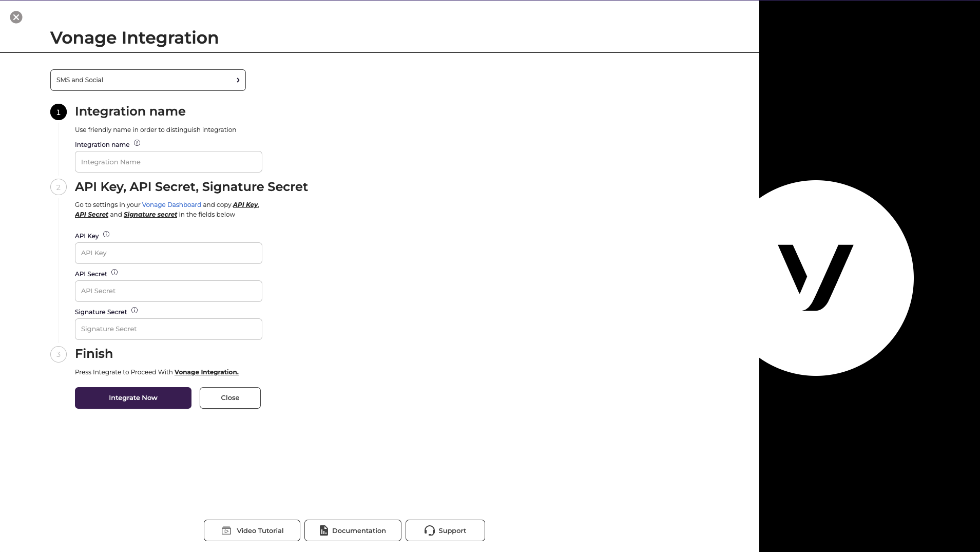Click the Integration name info icon

click(x=137, y=143)
